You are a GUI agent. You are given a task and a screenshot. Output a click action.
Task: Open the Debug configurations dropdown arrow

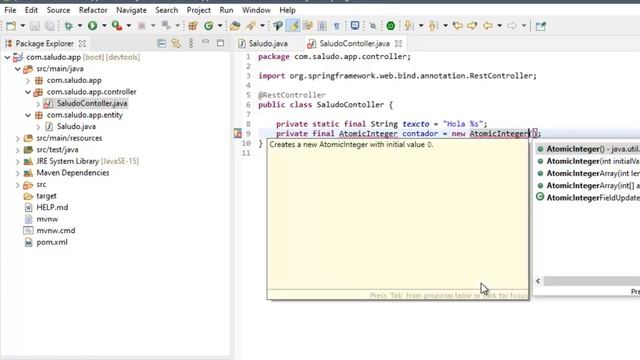[x=80, y=26]
